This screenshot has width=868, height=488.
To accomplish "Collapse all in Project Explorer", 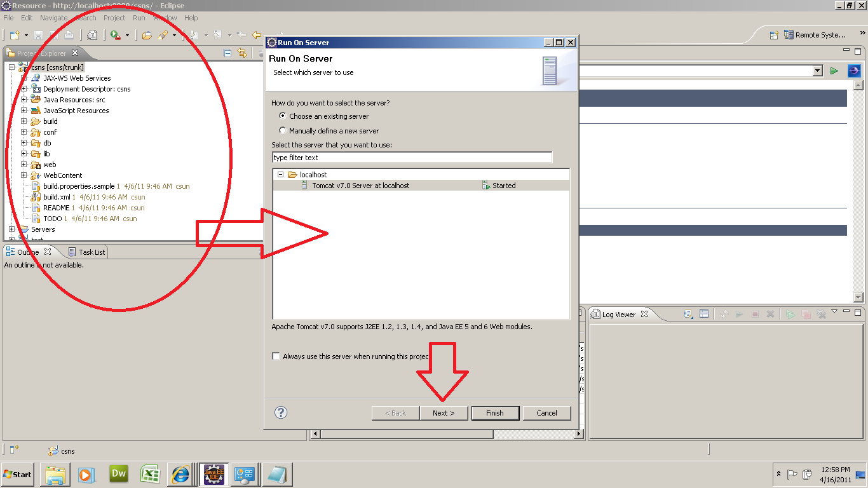I will 227,53.
